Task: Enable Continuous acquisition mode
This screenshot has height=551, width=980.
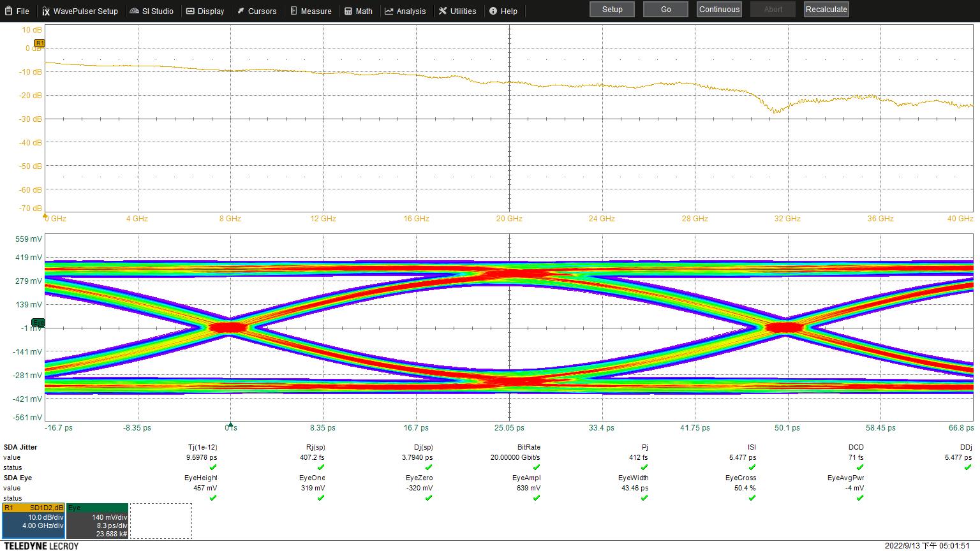Action: click(x=718, y=9)
